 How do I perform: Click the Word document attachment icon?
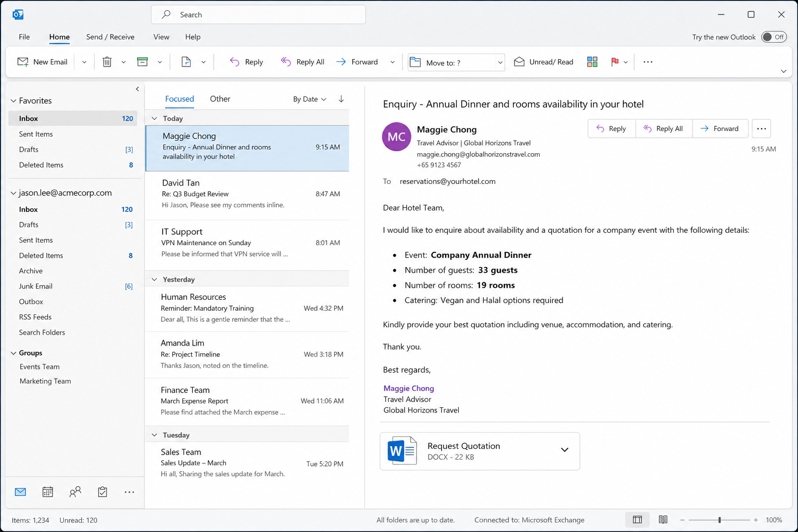402,451
